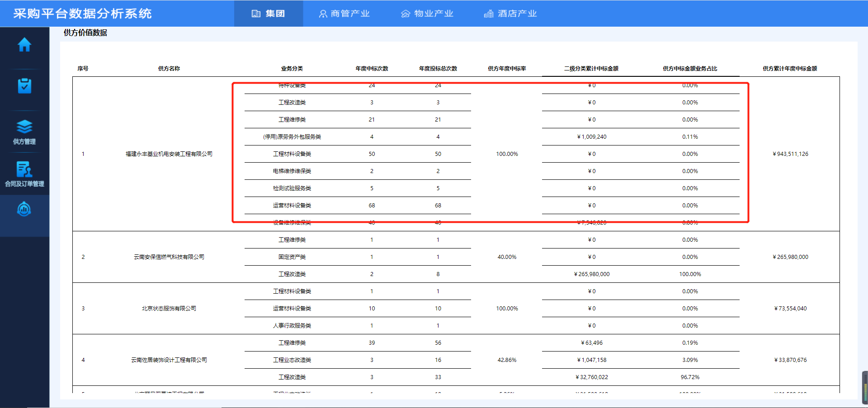This screenshot has height=408, width=868.
Task: Click the 96.72% share cell
Action: 690,377
